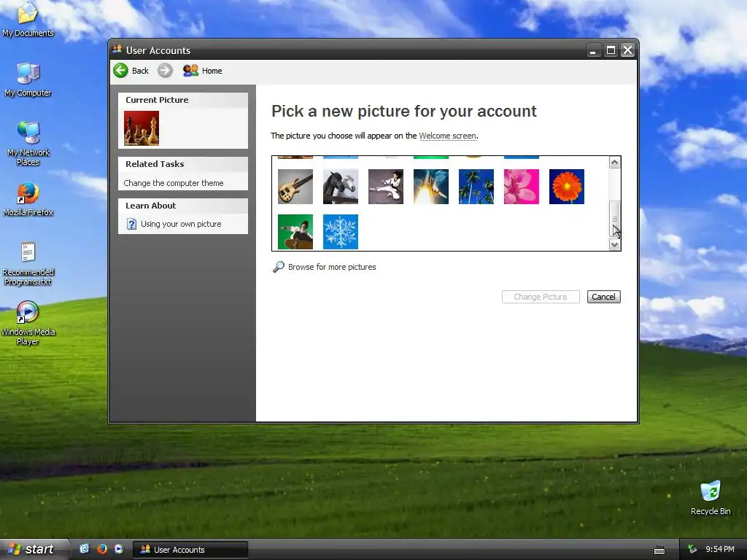The height and width of the screenshot is (560, 747).
Task: Select the bass guitar account picture
Action: click(295, 187)
